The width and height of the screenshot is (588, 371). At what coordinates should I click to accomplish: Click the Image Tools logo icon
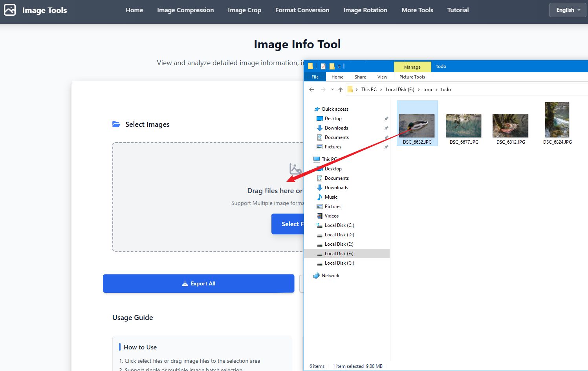(10, 10)
